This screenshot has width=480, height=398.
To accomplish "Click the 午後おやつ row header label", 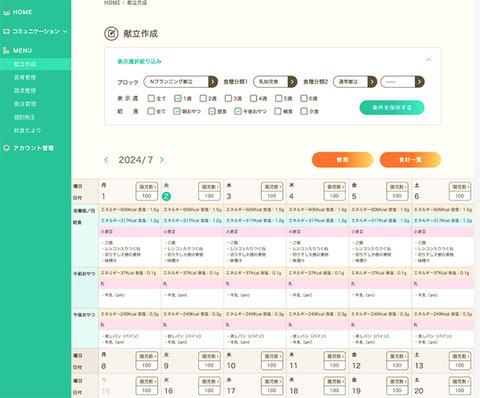I will click(x=84, y=315).
